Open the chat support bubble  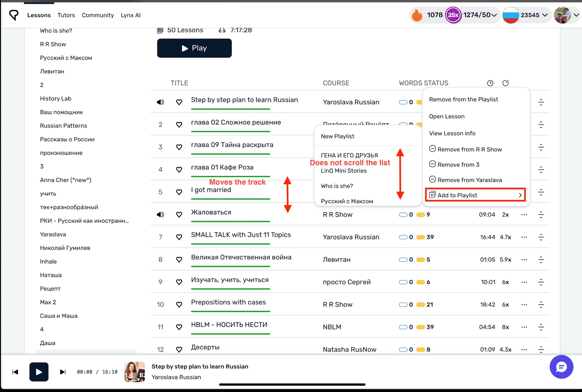[x=561, y=367]
